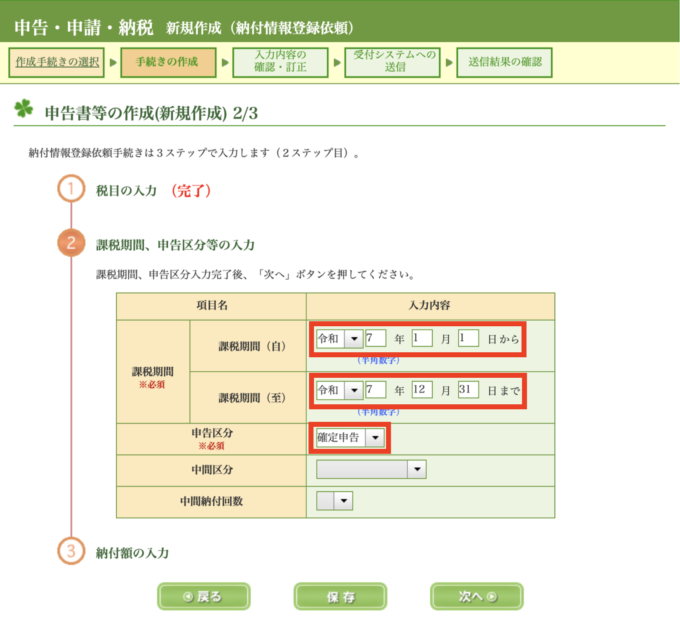This screenshot has height=627, width=680.
Task: Select the 送信結果の確認 step tab
Action: (504, 62)
